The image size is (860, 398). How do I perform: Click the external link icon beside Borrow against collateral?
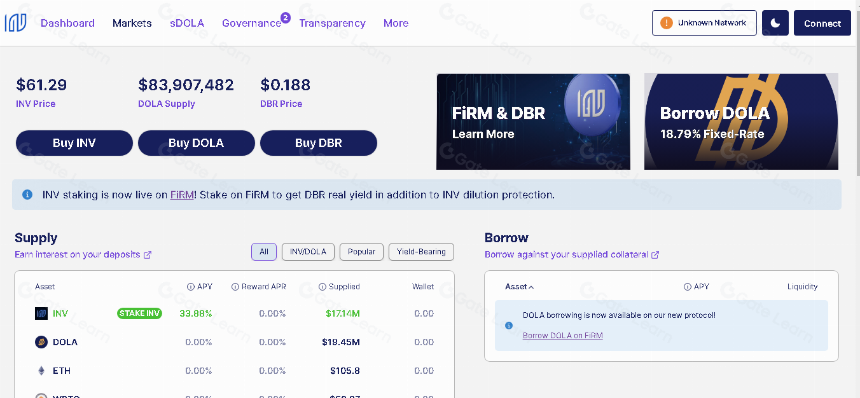click(x=655, y=255)
